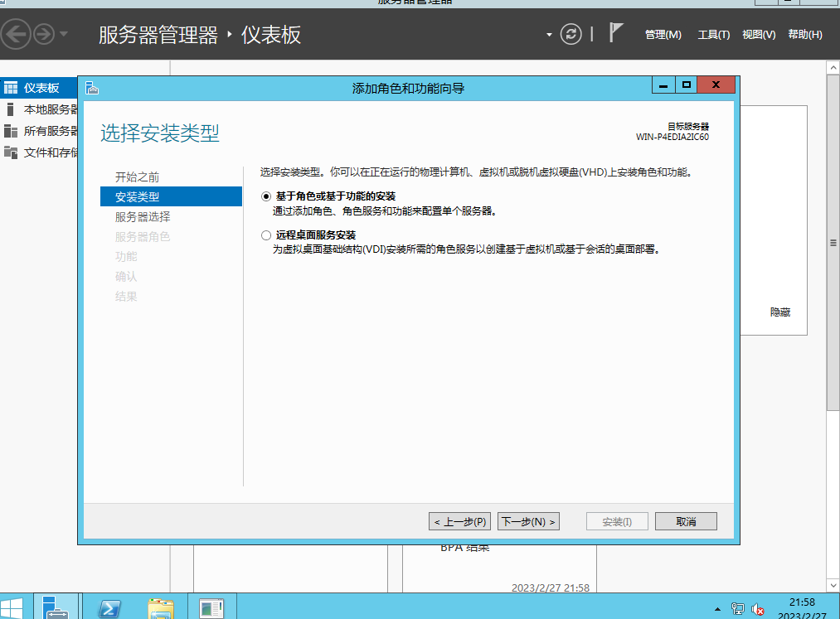Click the 下一步(N) button

528,521
